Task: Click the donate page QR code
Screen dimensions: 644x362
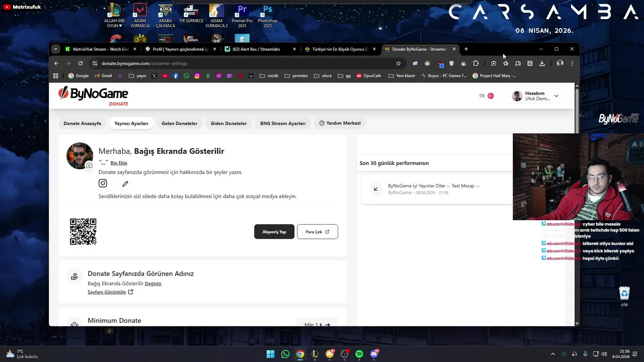Action: point(83,232)
